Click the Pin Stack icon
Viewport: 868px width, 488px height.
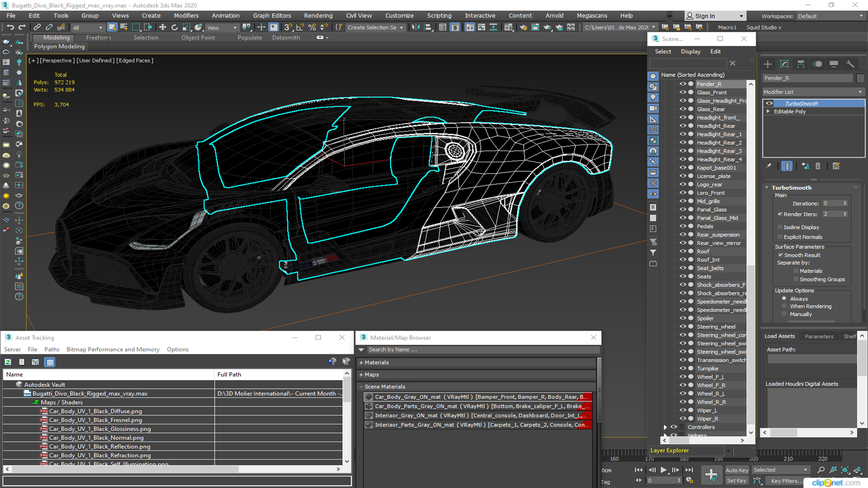769,166
